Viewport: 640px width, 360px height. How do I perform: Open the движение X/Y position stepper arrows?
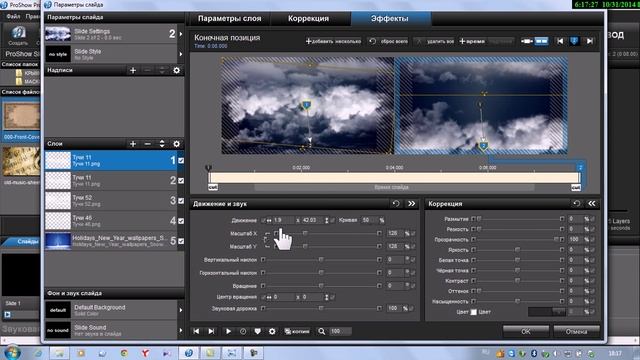point(326,220)
